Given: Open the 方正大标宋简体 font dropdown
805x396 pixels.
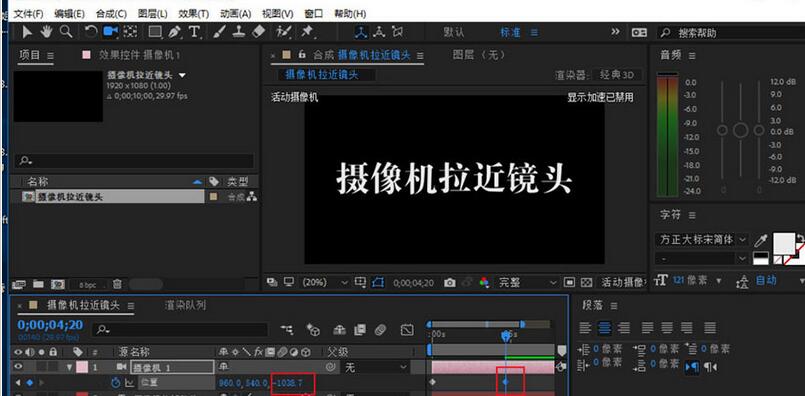Looking at the screenshot, I should [x=701, y=240].
